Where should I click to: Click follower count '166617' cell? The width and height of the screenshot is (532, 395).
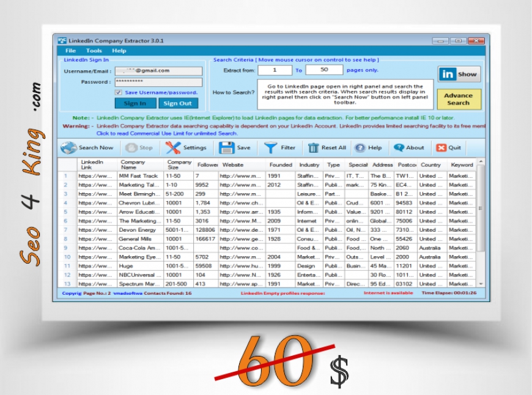pos(205,239)
